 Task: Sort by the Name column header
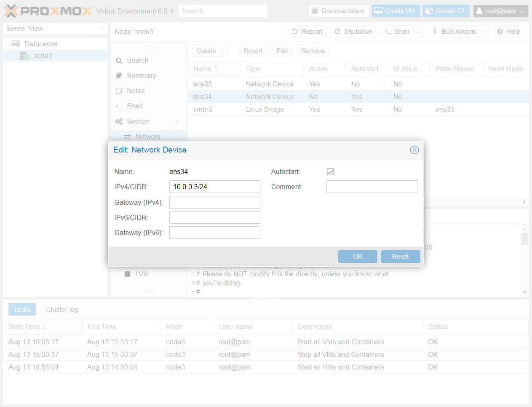[214, 69]
